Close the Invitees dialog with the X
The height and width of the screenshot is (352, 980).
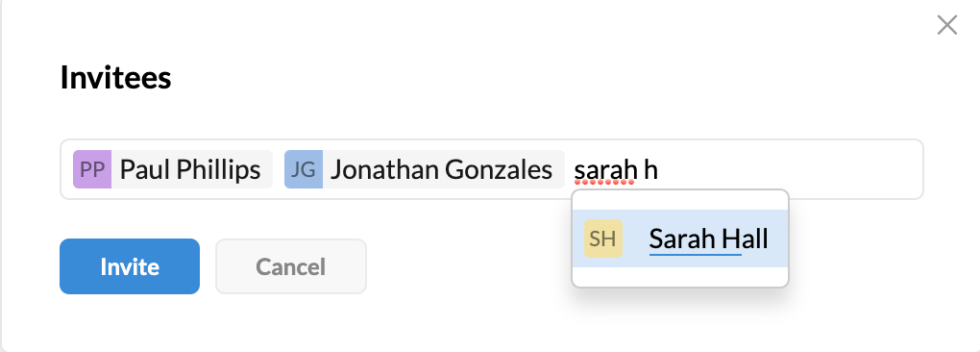[x=947, y=25]
